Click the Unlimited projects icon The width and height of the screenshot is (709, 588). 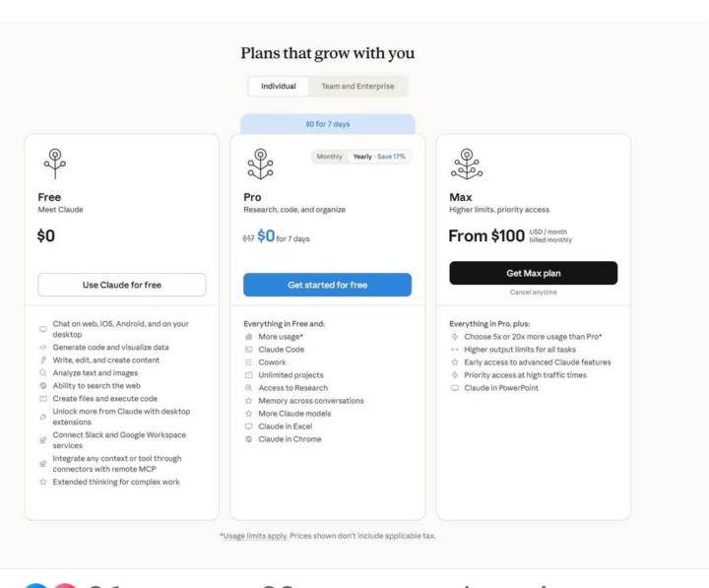[249, 375]
